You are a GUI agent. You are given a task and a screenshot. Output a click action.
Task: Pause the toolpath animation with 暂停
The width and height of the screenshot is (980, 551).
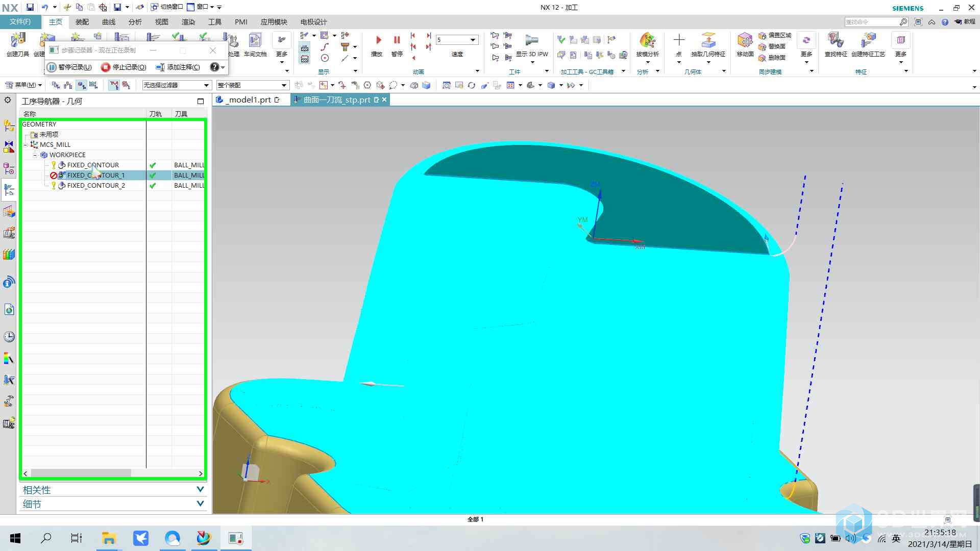(397, 45)
